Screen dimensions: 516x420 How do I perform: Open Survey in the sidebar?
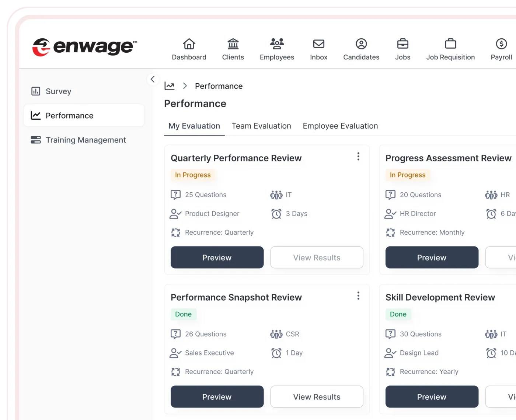[58, 91]
